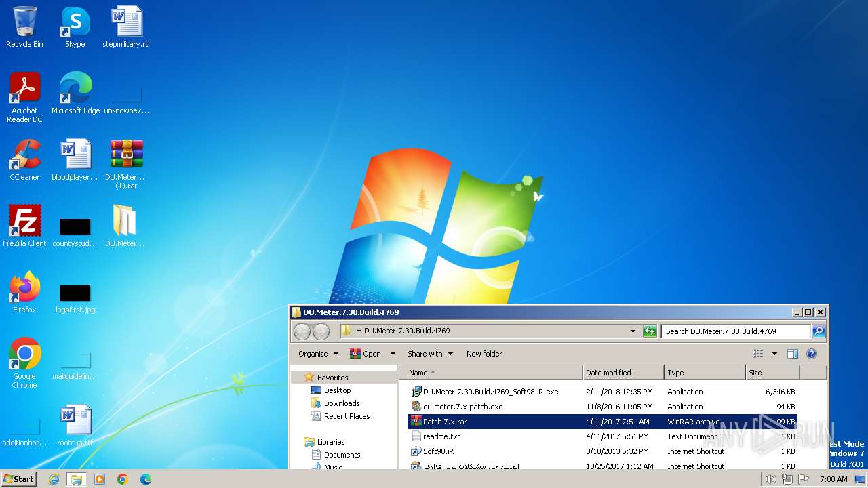Open CCleaner desktop shortcut
Viewport: 868px width, 488px height.
pos(24,159)
